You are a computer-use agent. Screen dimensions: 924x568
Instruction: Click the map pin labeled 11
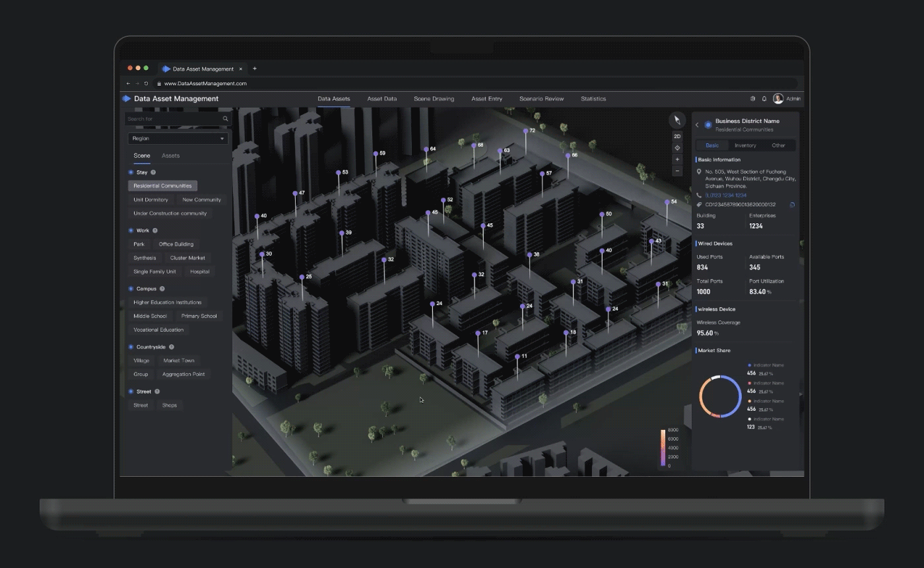[x=517, y=356]
